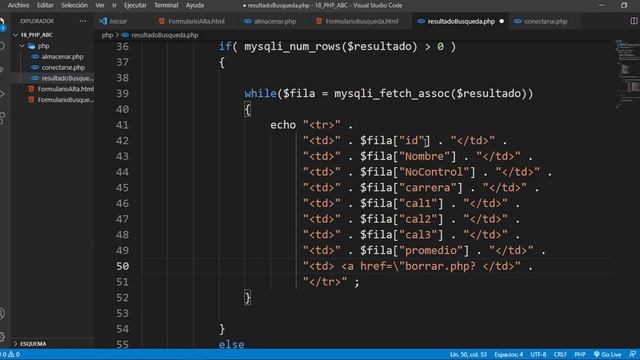Image resolution: width=640 pixels, height=360 pixels.
Task: Click the unsaved dot on resultadoBusqueda.php tab
Action: [502, 21]
